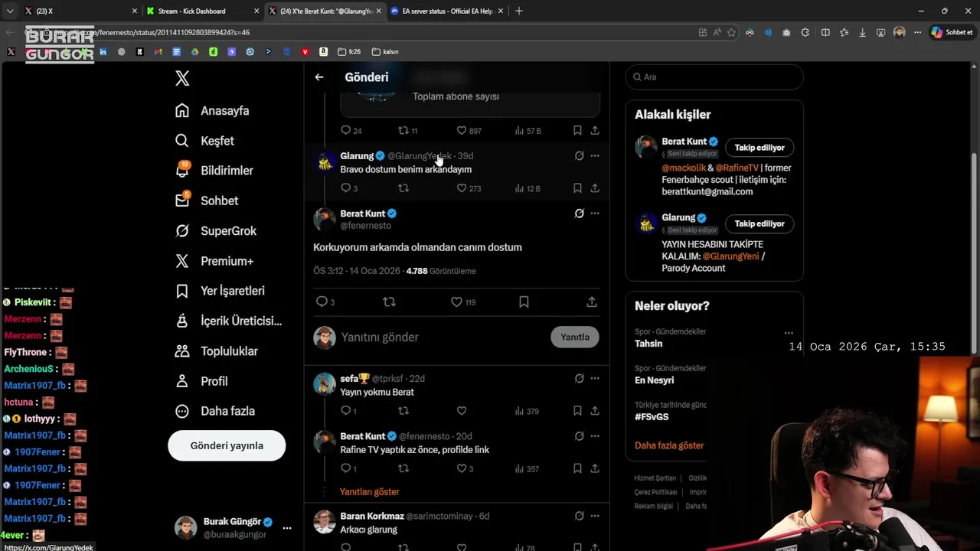Image resolution: width=980 pixels, height=551 pixels.
Task: Click the X logo in the sidebar
Action: pyautogui.click(x=182, y=78)
